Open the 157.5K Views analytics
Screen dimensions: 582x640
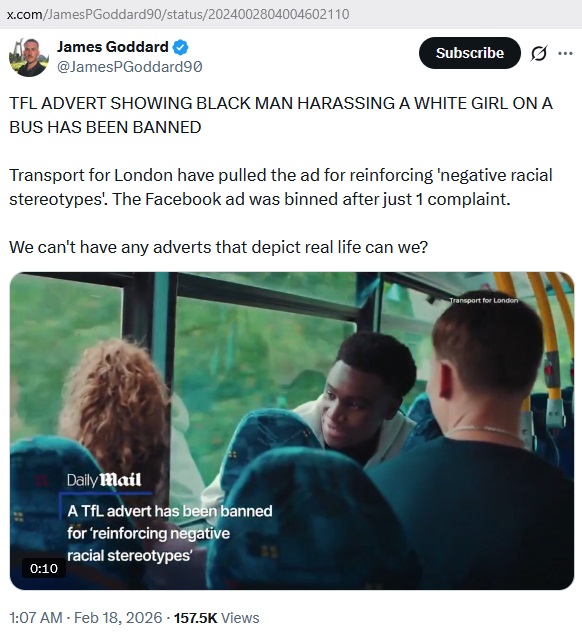point(216,618)
